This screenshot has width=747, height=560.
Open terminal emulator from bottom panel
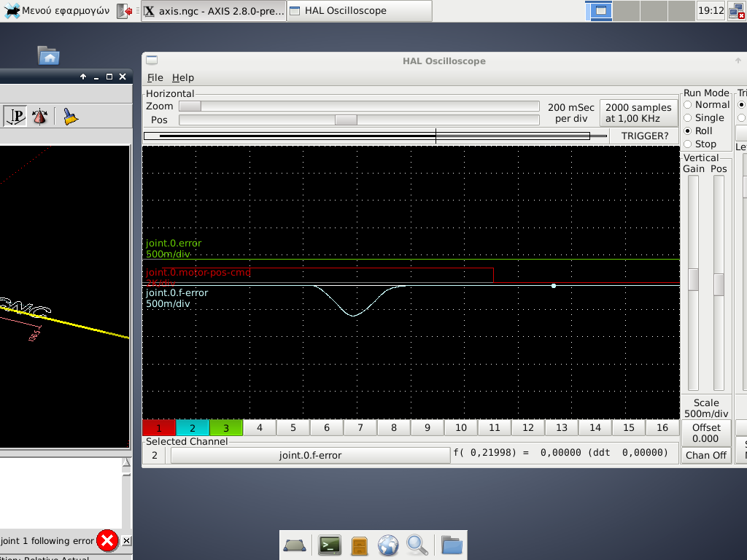[330, 545]
